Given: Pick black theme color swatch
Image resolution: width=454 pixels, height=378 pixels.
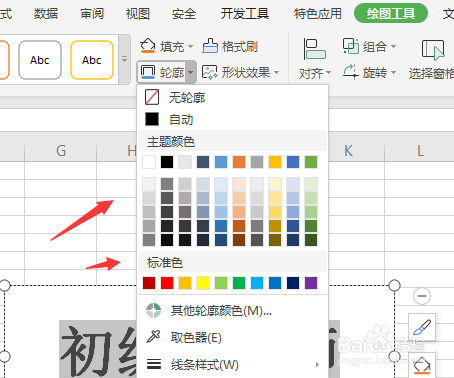Looking at the screenshot, I should point(167,162).
